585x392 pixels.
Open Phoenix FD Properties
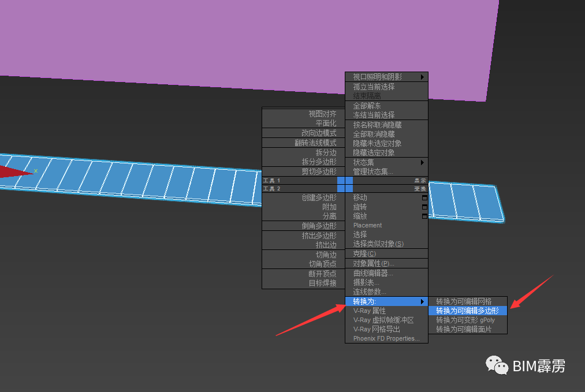(386, 338)
